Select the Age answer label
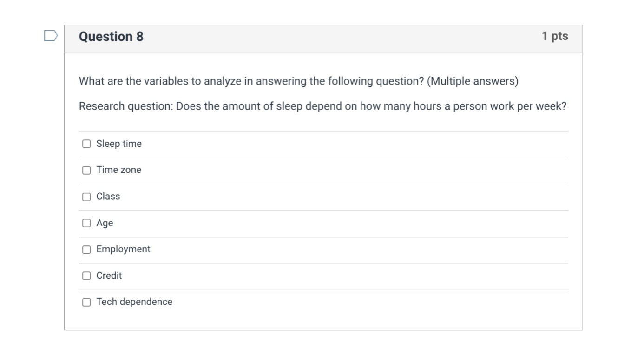 pyautogui.click(x=104, y=223)
